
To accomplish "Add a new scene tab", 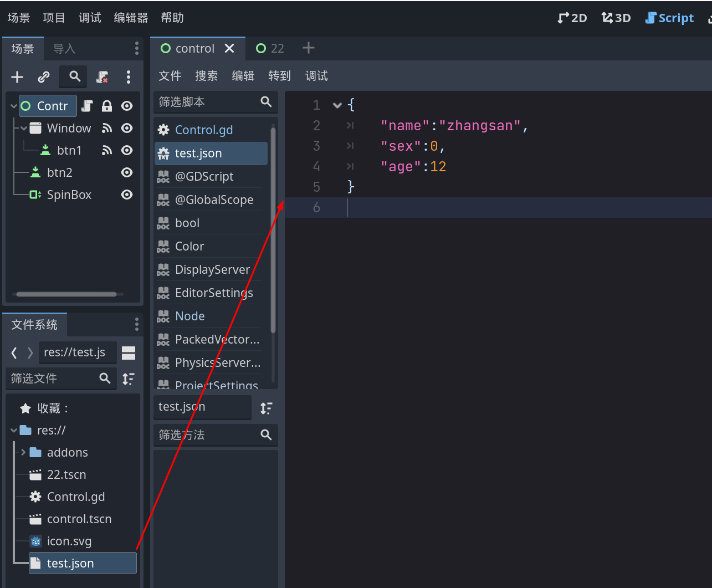I will [309, 48].
